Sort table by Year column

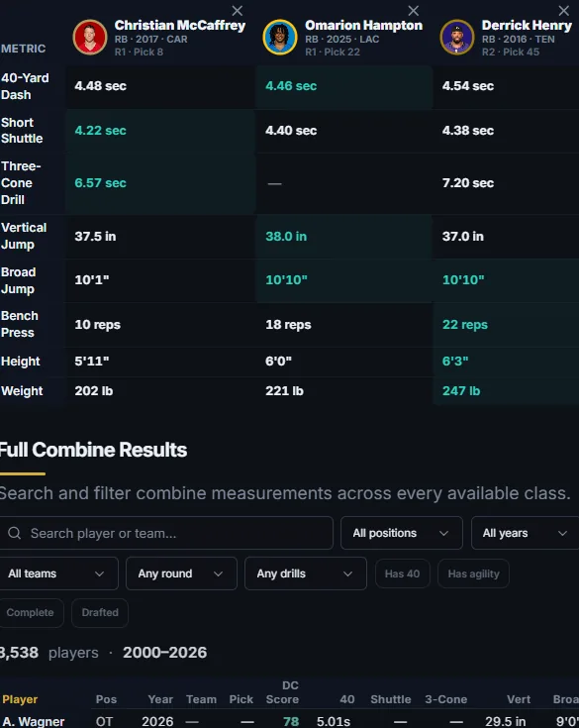[x=160, y=699]
